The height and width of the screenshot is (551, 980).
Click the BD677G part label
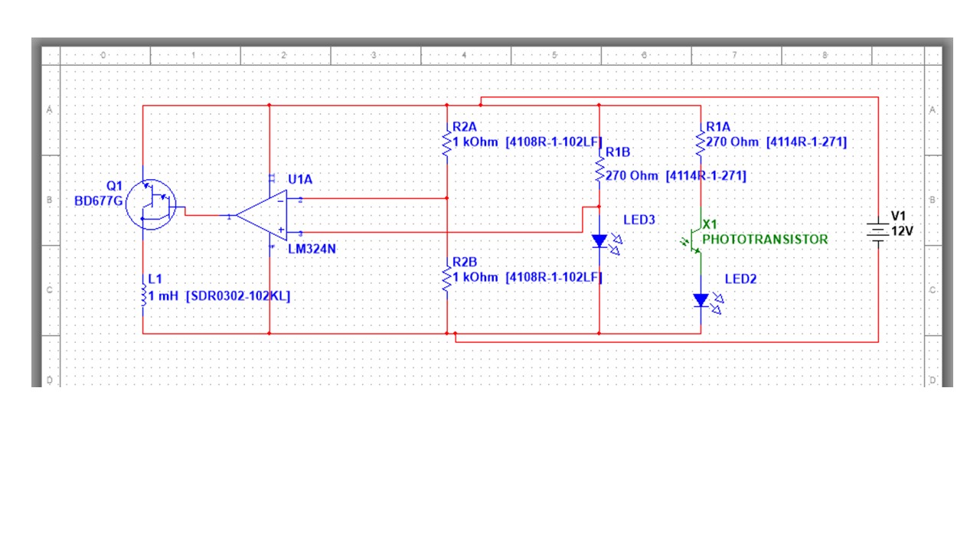(97, 199)
